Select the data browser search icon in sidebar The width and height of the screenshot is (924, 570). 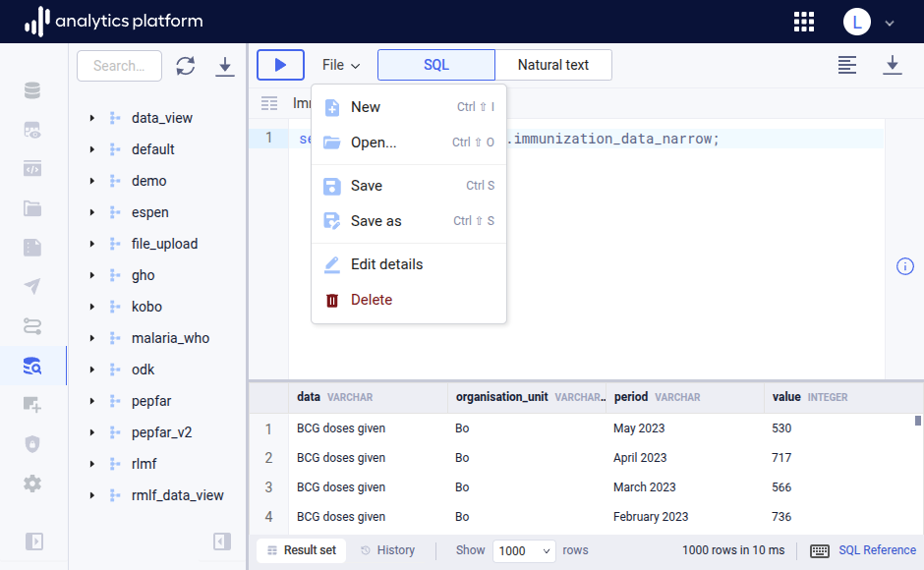32,366
